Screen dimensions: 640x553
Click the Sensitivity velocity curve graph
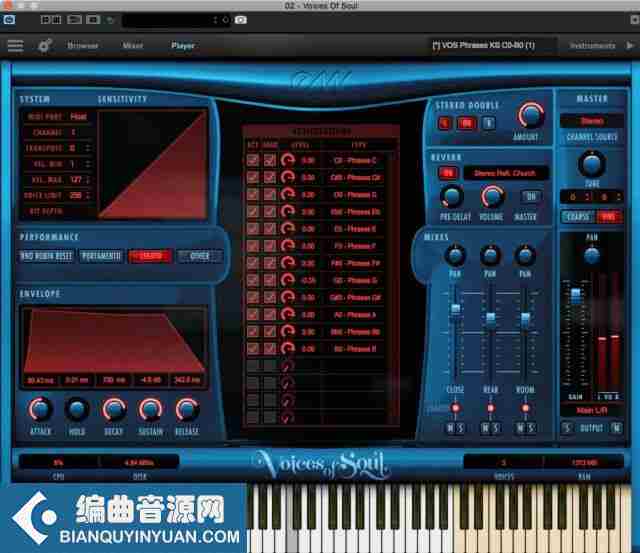pyautogui.click(x=152, y=164)
